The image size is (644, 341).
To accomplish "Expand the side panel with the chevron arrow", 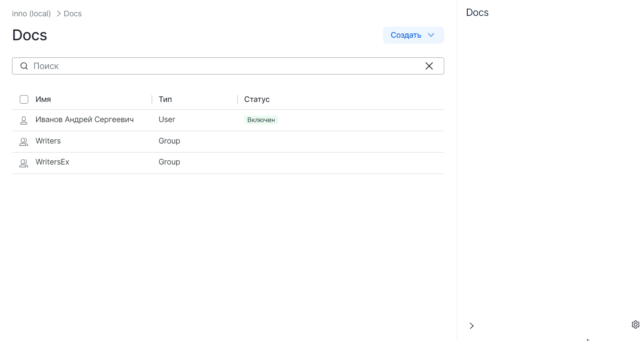I will (472, 326).
